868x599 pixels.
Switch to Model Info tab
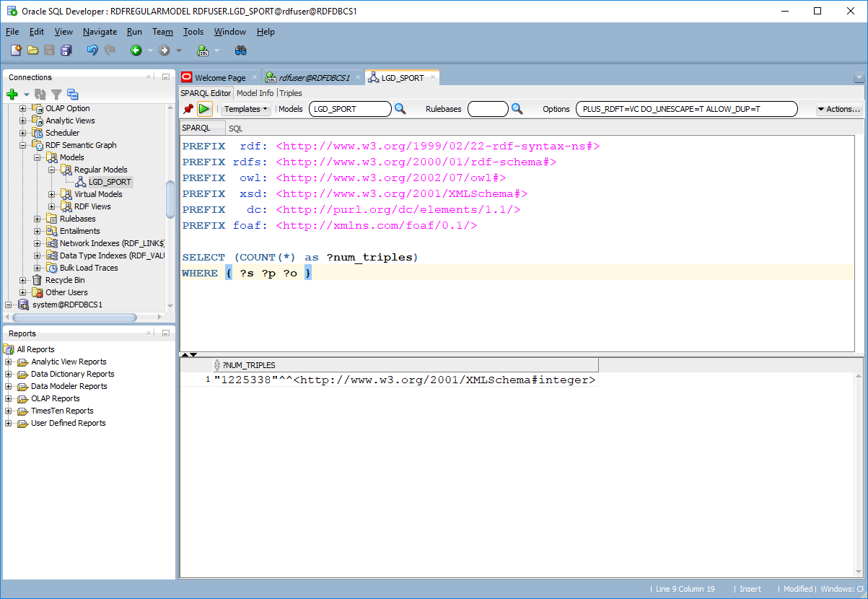(x=255, y=93)
